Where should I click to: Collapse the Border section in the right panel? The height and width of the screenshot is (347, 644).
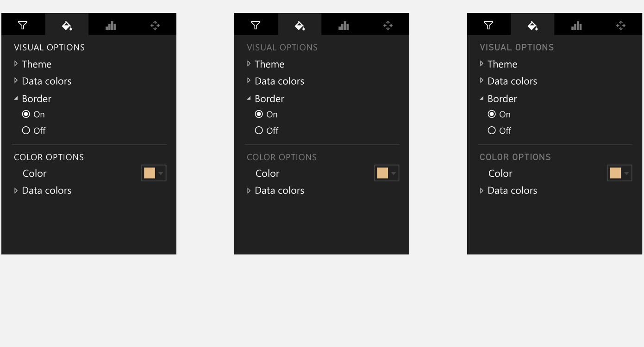point(481,99)
